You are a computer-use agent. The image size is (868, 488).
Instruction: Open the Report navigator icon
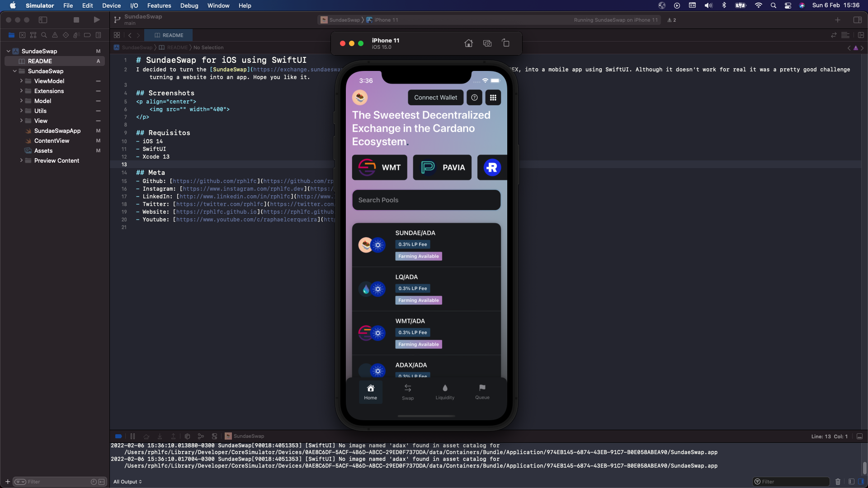98,35
